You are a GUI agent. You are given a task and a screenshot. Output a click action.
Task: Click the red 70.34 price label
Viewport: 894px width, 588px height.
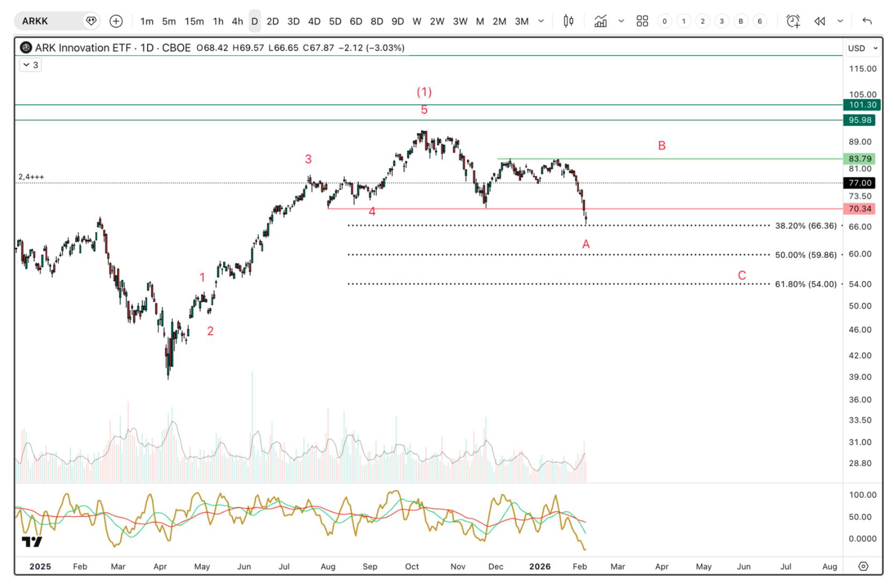(860, 209)
